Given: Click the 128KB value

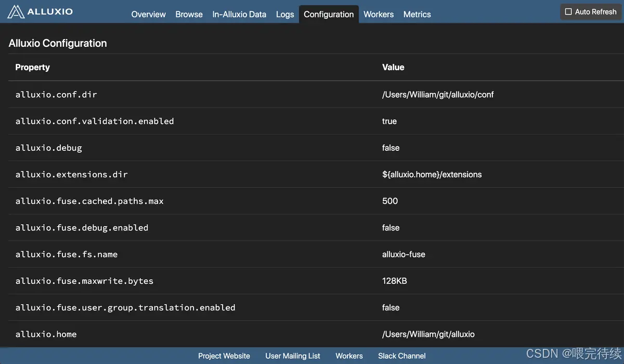Looking at the screenshot, I should pos(395,281).
